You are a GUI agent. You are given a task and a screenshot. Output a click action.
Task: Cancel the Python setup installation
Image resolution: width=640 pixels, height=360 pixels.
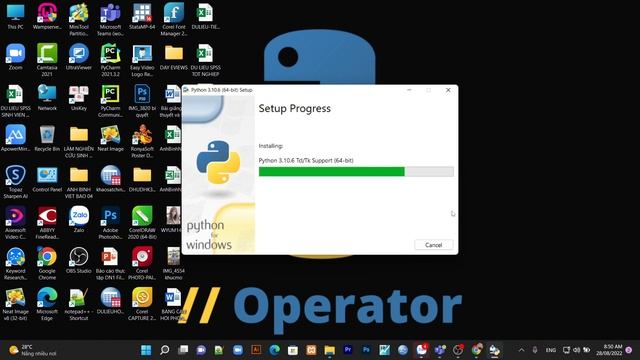tap(433, 245)
